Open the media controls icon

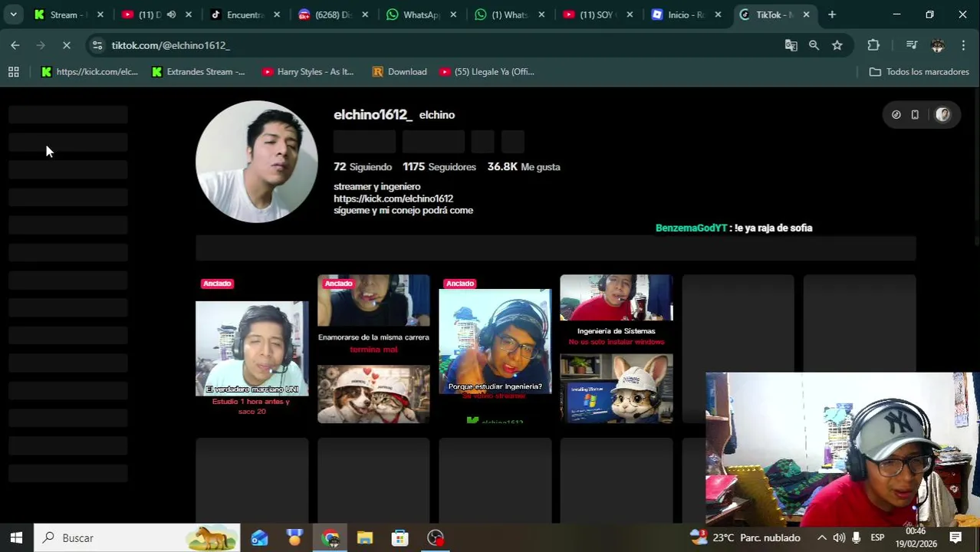911,45
